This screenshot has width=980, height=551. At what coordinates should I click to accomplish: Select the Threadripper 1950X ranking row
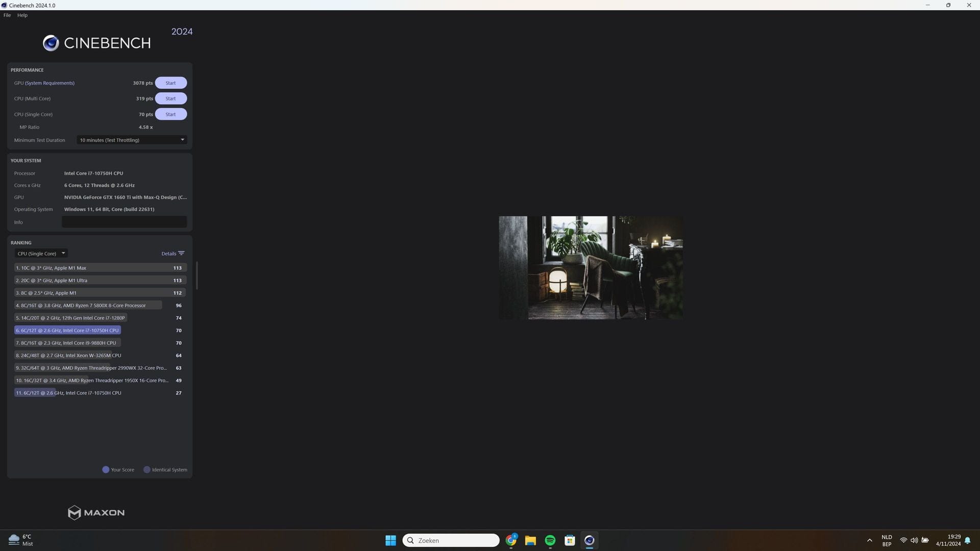(x=100, y=380)
